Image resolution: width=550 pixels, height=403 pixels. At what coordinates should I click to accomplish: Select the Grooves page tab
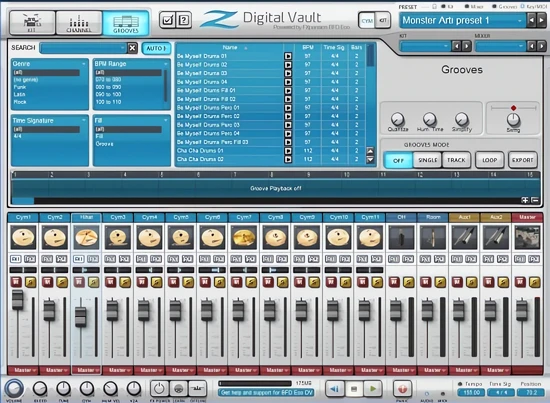click(126, 22)
